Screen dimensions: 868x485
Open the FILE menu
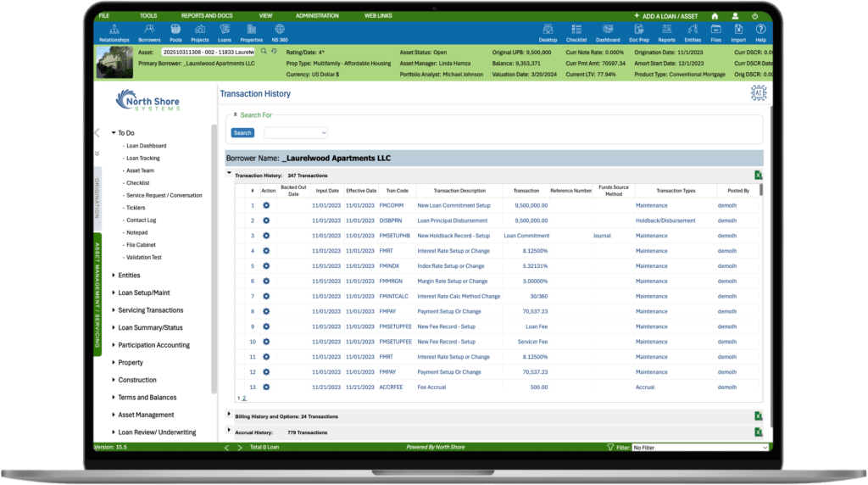104,15
